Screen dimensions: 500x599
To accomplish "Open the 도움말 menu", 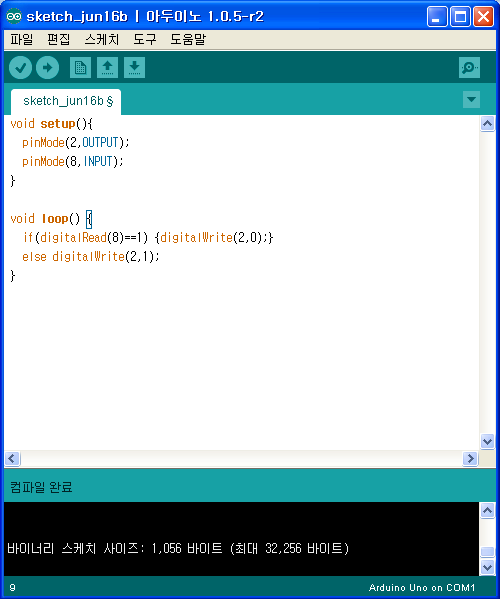I will click(x=188, y=39).
